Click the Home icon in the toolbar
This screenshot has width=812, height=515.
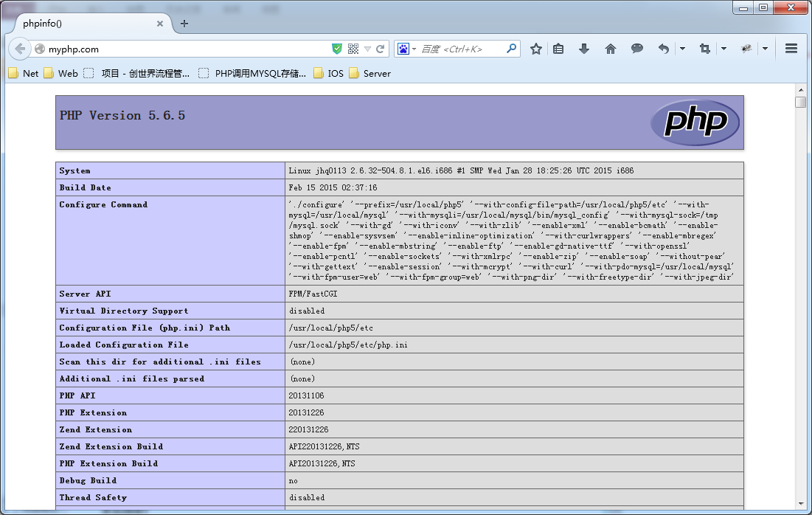pyautogui.click(x=610, y=48)
